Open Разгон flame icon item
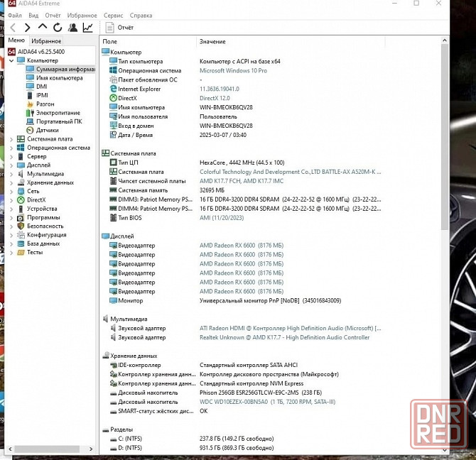The height and width of the screenshot is (460, 476). [x=30, y=104]
